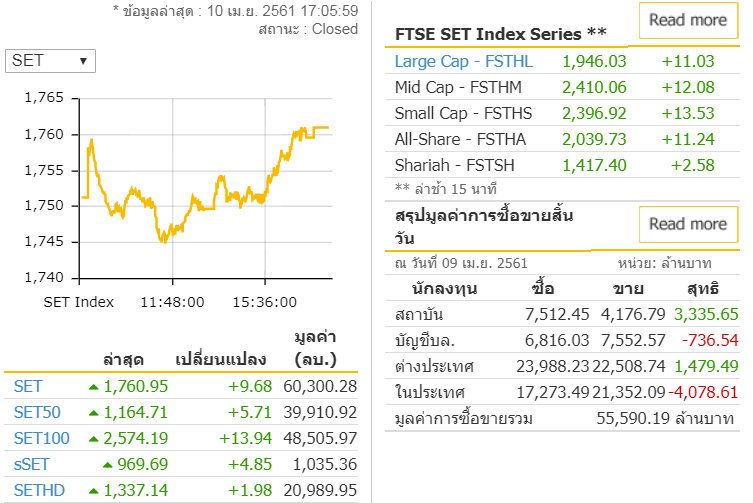Screen dimensions: 753x503
Task: Click the green up arrow beside SET50
Action: point(95,412)
